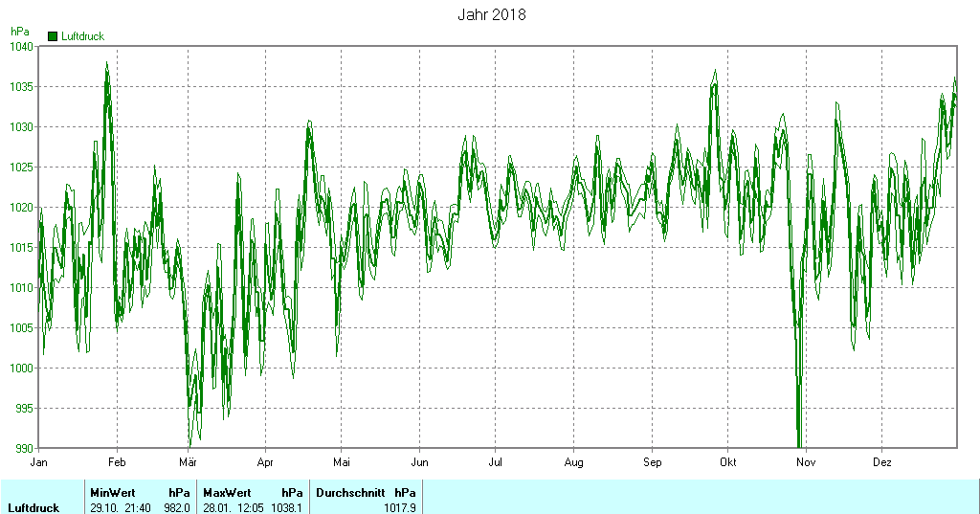This screenshot has width=980, height=514.
Task: Select the Dez label on the time axis
Action: (x=881, y=462)
